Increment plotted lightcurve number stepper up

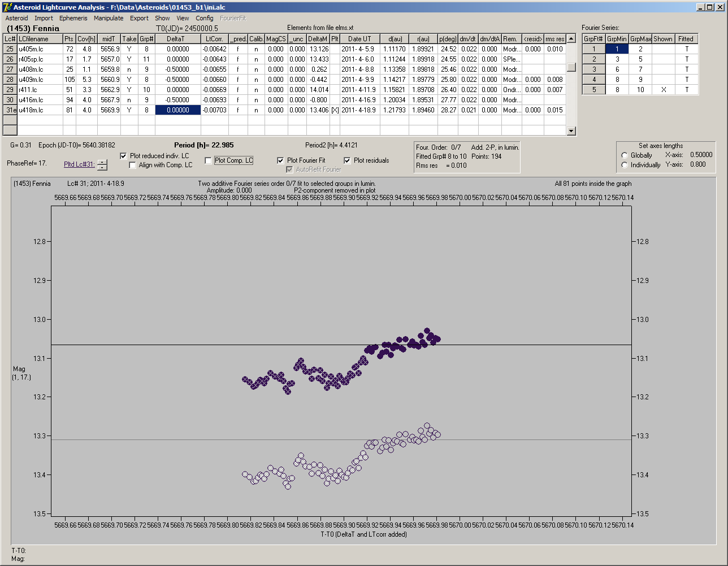click(x=102, y=162)
